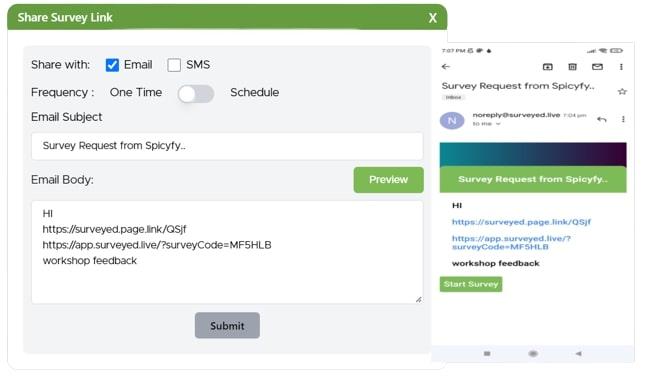Viewport: 647px width, 385px height.
Task: Click the Start Survey button in email
Action: pos(471,284)
